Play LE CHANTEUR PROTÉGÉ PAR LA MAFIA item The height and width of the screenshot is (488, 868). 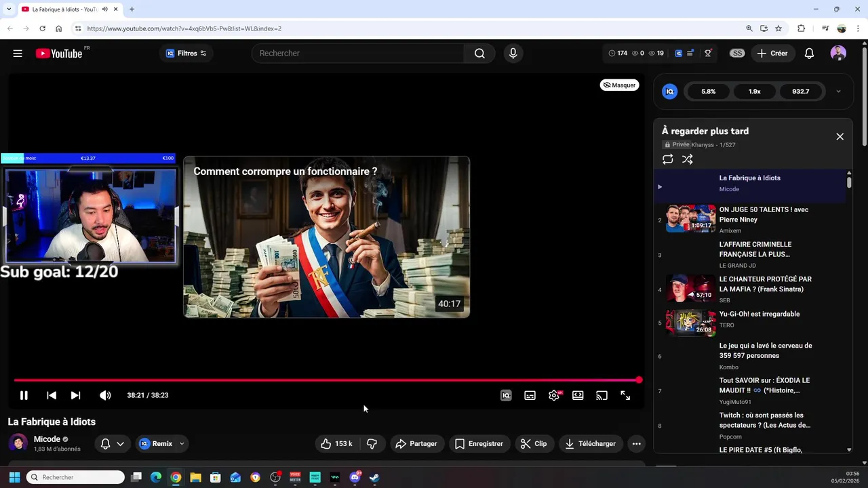click(750, 289)
